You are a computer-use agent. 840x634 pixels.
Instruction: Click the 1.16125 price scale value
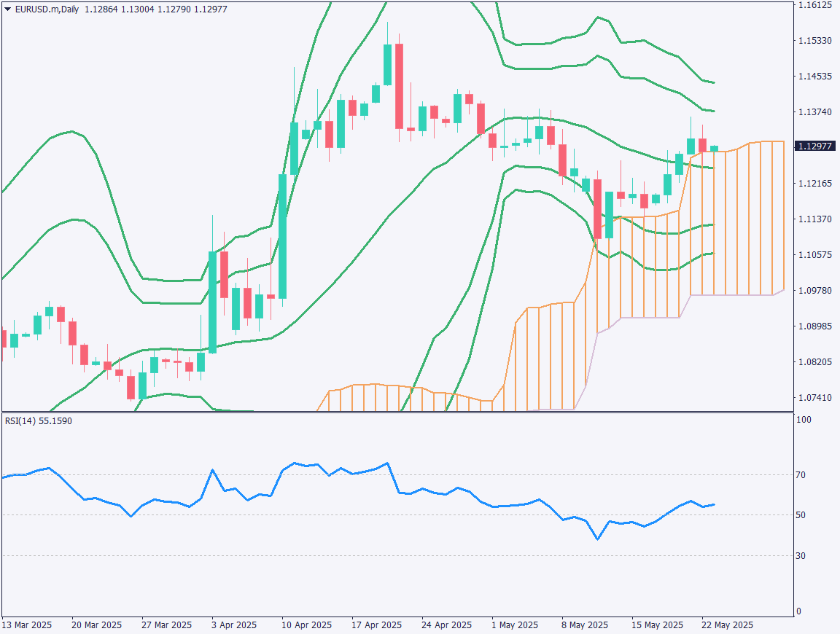tap(814, 6)
